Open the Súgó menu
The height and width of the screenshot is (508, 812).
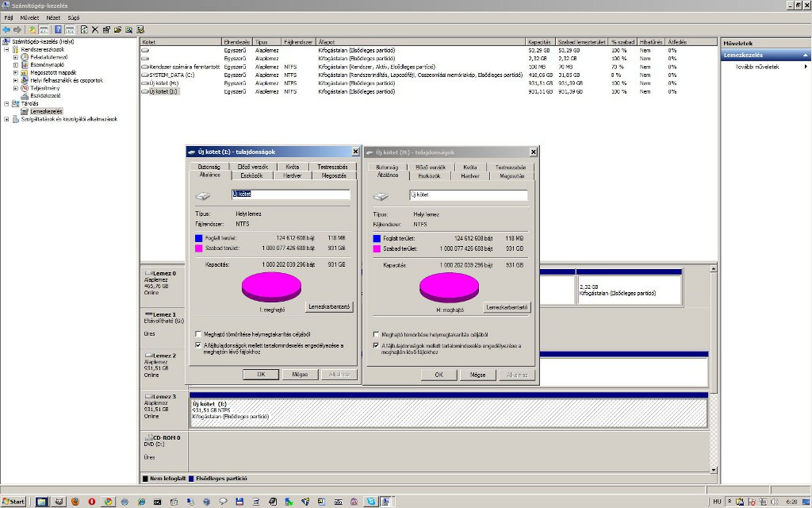coord(74,17)
